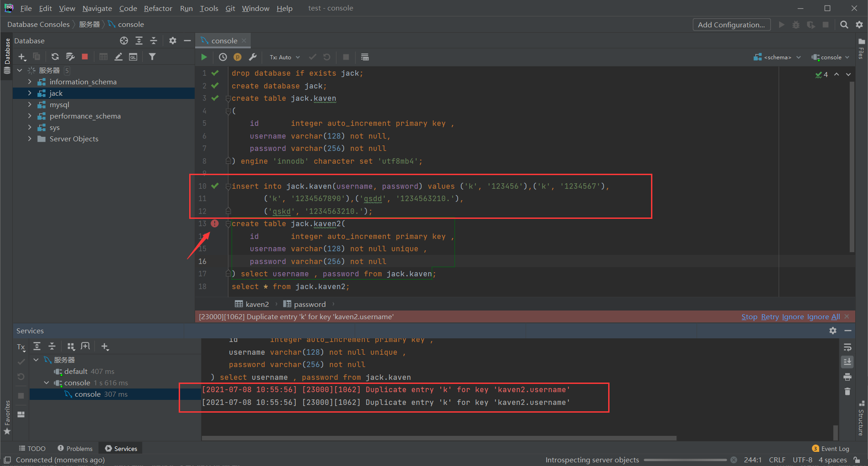The image size is (868, 466).
Task: Click the Refresh icon in Database toolbar
Action: click(55, 57)
